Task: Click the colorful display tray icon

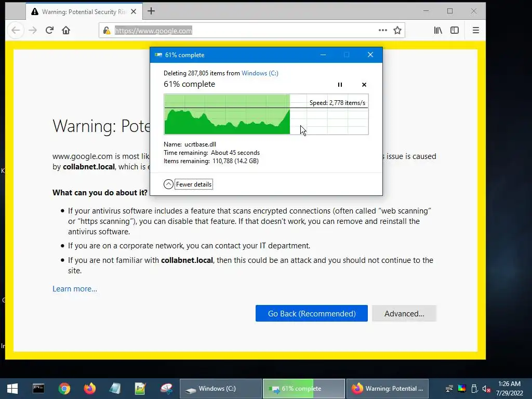Action: (462, 389)
